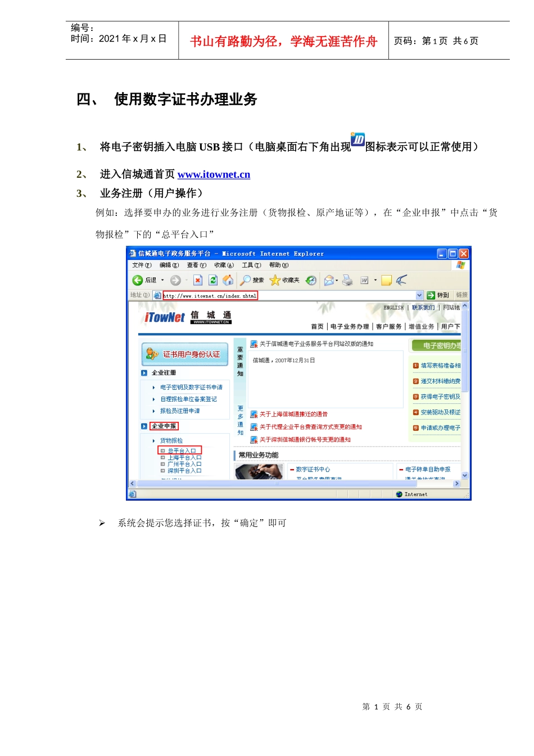The height and width of the screenshot is (756, 534).
Task: Open the Back button history dropdown arrow
Action: (x=162, y=280)
